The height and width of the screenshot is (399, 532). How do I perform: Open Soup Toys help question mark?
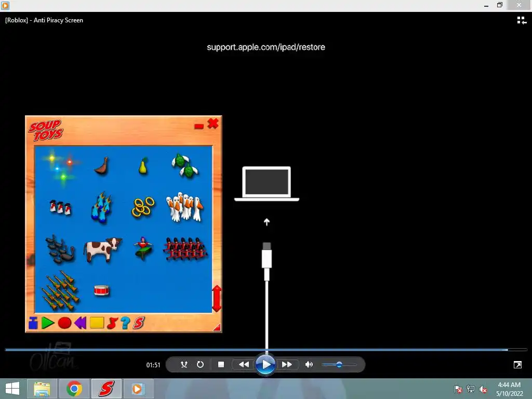[x=125, y=323]
